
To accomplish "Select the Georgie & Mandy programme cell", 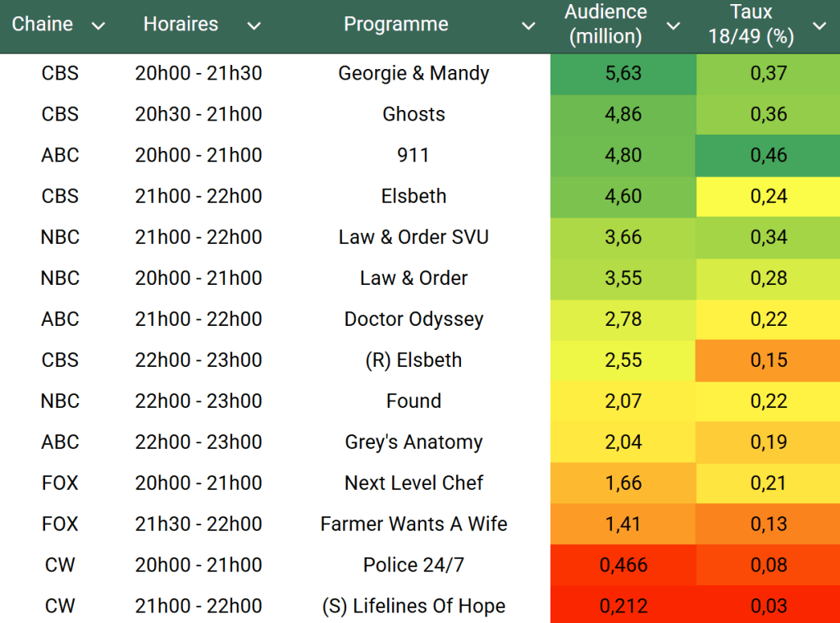I will [413, 73].
